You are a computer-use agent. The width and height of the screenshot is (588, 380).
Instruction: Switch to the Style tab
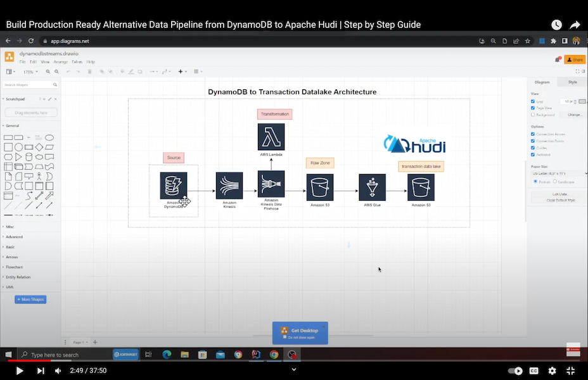pyautogui.click(x=572, y=82)
